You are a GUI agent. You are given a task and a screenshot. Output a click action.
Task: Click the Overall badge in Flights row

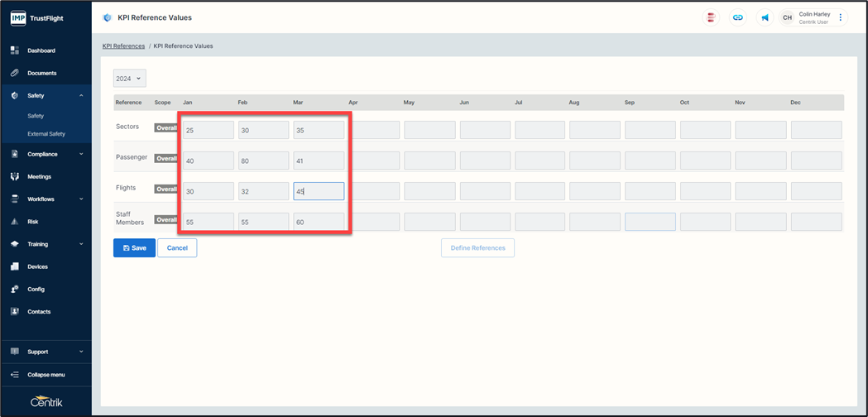165,189
